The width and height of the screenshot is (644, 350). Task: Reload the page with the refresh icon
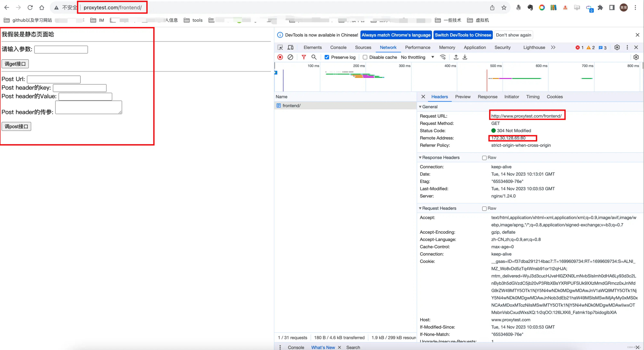[30, 8]
